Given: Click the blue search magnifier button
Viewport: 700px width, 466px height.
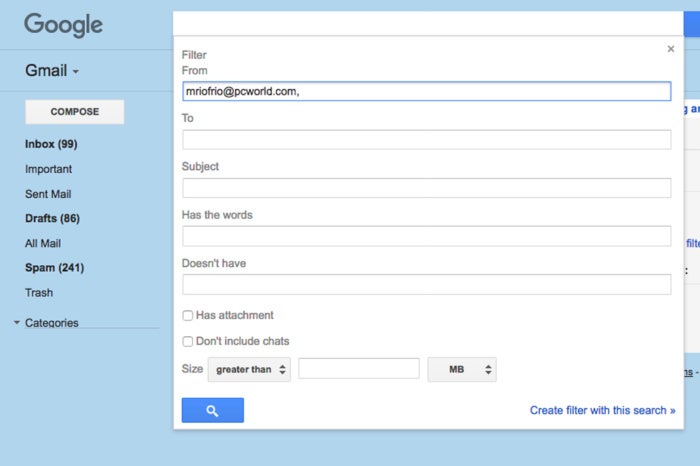Looking at the screenshot, I should (x=212, y=410).
